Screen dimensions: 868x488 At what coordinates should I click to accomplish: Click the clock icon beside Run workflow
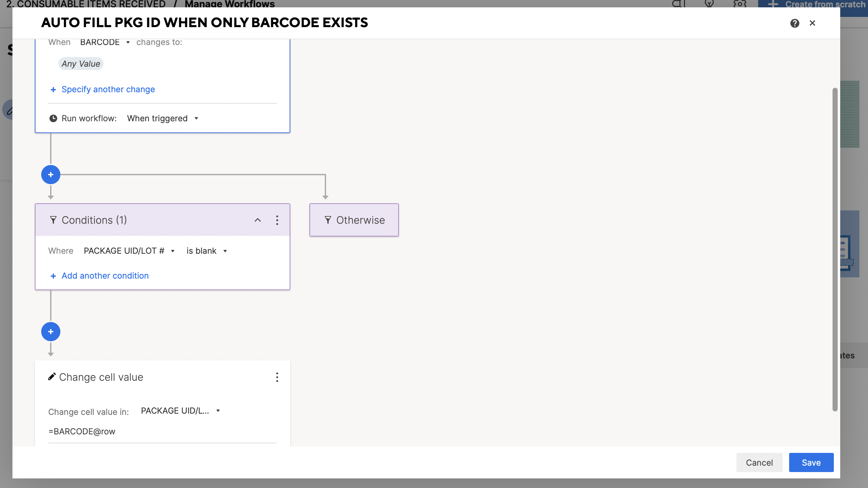click(53, 118)
